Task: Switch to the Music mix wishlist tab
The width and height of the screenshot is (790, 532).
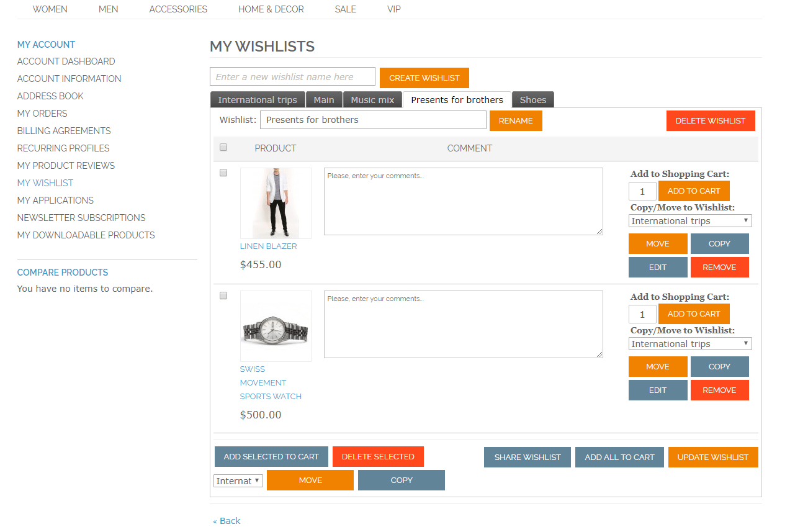Action: pos(372,99)
